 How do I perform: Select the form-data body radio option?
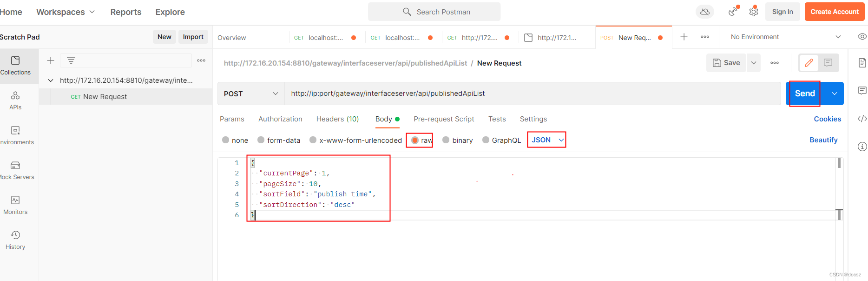tap(279, 140)
